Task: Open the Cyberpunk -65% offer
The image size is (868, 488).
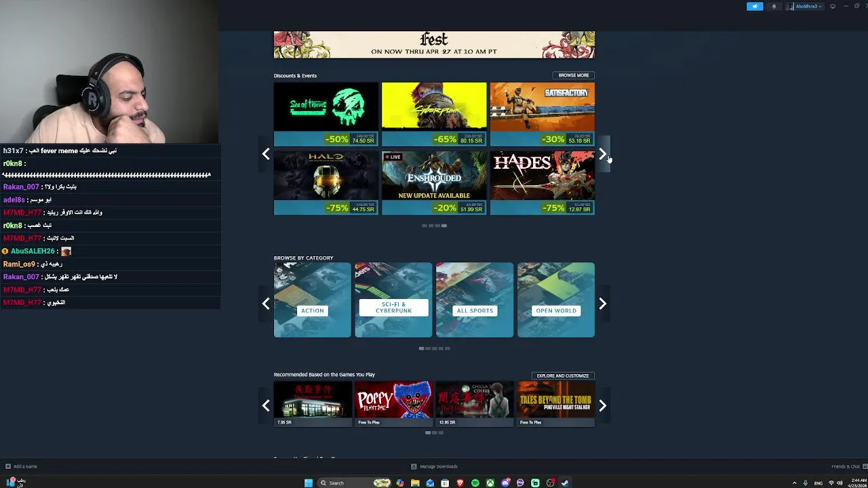Action: tap(434, 114)
